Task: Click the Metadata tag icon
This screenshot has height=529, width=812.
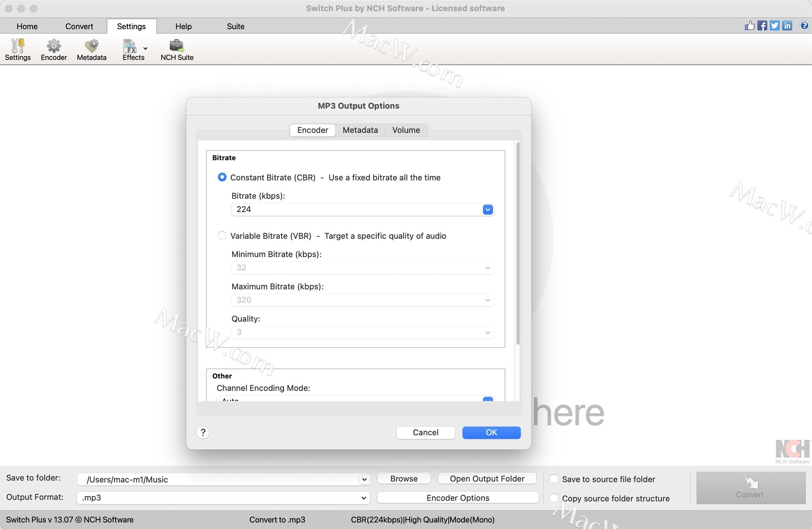Action: tap(91, 46)
